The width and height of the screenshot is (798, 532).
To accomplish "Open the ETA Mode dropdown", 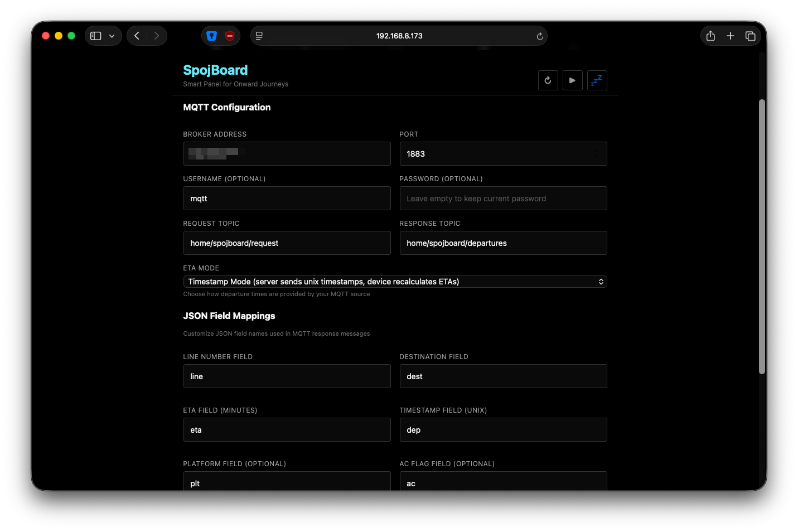I will tap(394, 282).
